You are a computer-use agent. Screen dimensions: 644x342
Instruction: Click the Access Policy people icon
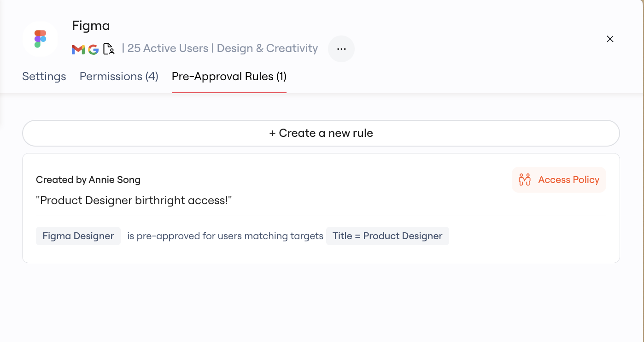pos(525,180)
